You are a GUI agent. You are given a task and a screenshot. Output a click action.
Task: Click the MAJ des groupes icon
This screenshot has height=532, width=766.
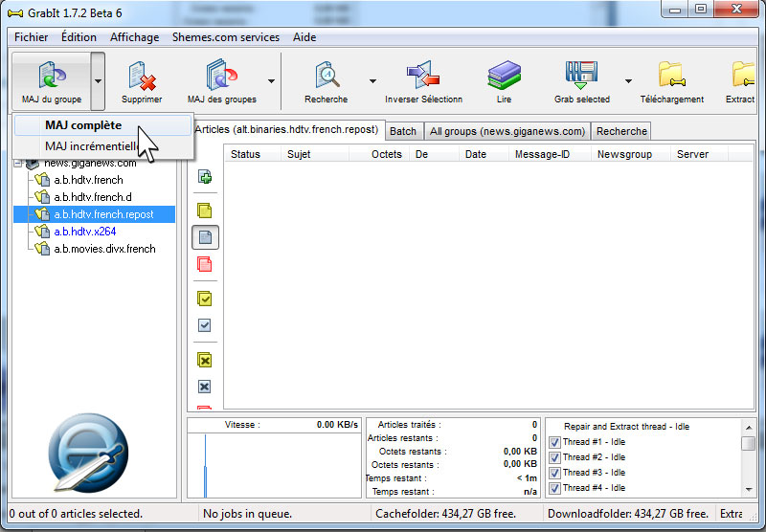pyautogui.click(x=221, y=75)
